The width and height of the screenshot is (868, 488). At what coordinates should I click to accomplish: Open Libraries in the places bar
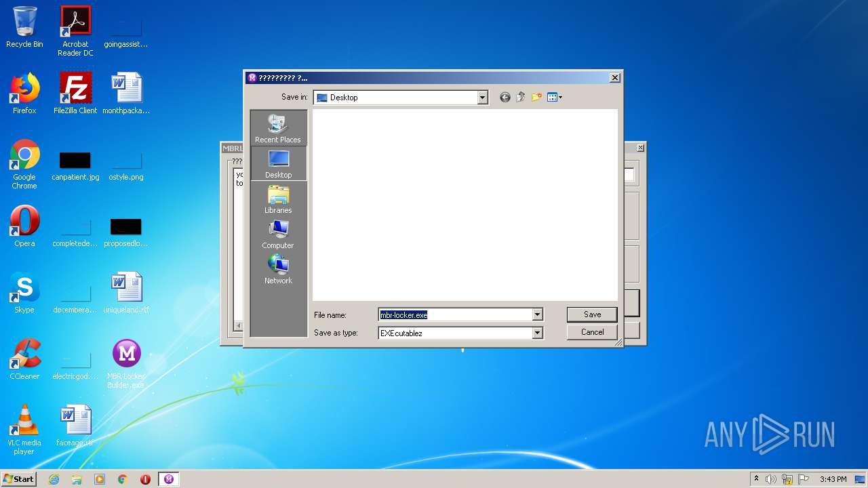click(x=278, y=199)
